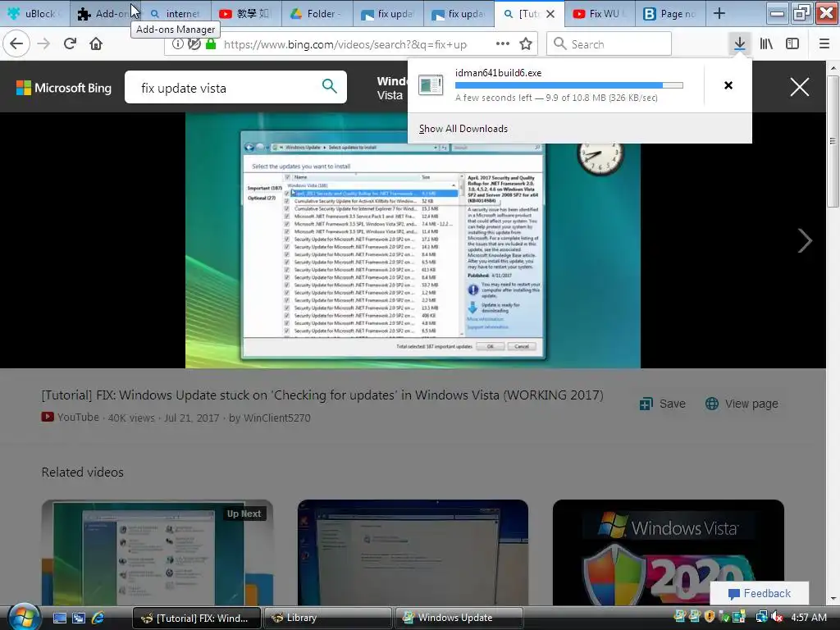Image resolution: width=840 pixels, height=630 pixels.
Task: Open the Firefox home page
Action: coord(96,44)
